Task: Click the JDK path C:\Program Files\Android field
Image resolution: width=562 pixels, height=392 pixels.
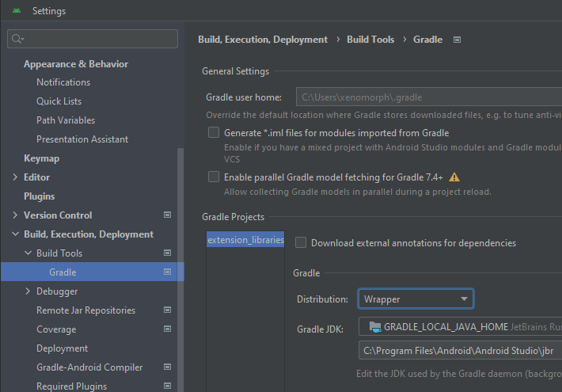Action: coord(460,350)
